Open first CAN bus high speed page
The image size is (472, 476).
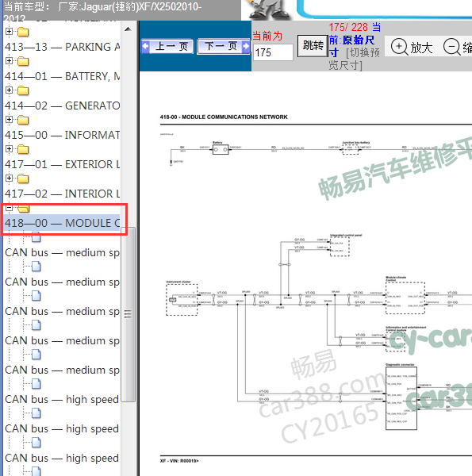click(x=62, y=400)
